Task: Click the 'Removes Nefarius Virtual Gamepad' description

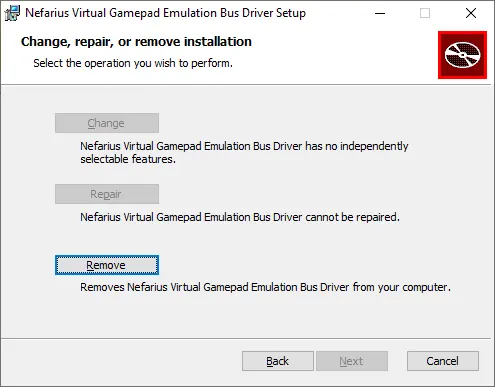Action: (x=265, y=287)
